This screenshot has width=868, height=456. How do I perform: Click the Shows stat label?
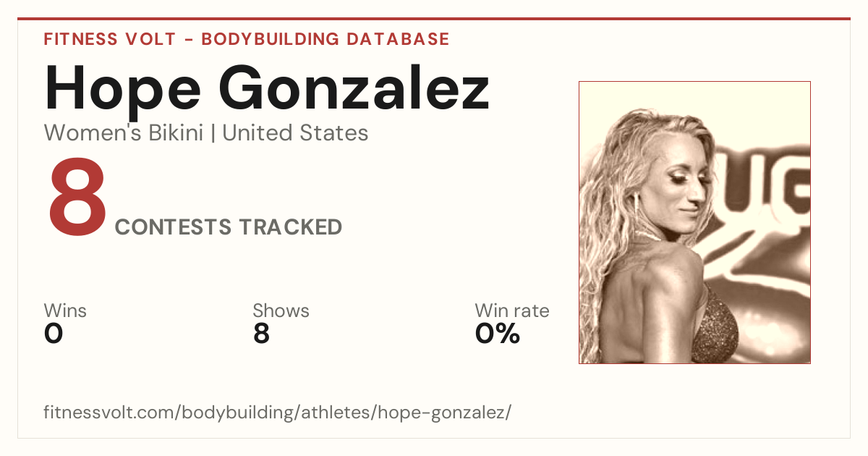[x=281, y=311]
